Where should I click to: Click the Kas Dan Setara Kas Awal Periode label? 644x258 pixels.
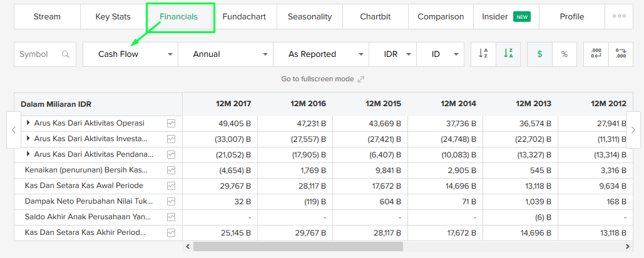point(84,186)
